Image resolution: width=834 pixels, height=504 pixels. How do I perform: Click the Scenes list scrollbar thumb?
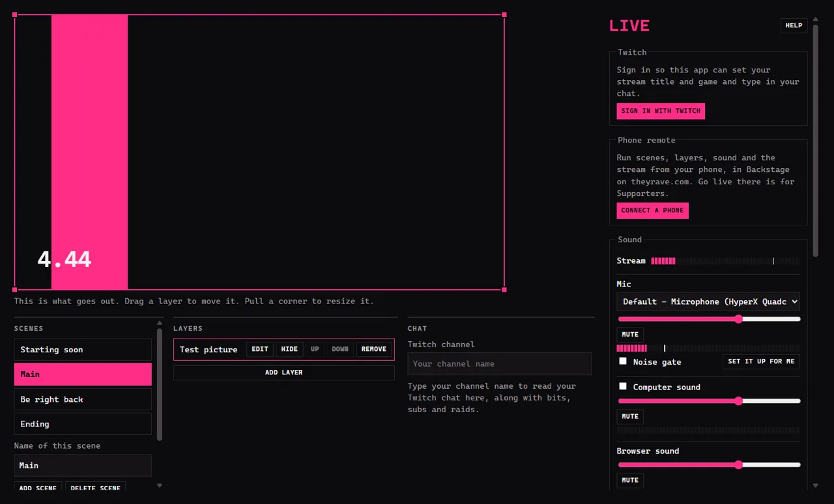point(160,384)
